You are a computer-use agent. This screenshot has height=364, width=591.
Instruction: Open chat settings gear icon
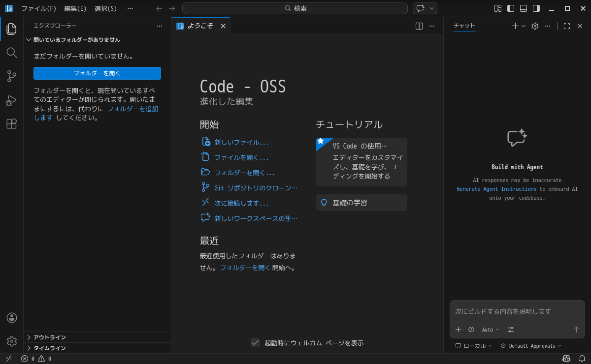coord(535,26)
